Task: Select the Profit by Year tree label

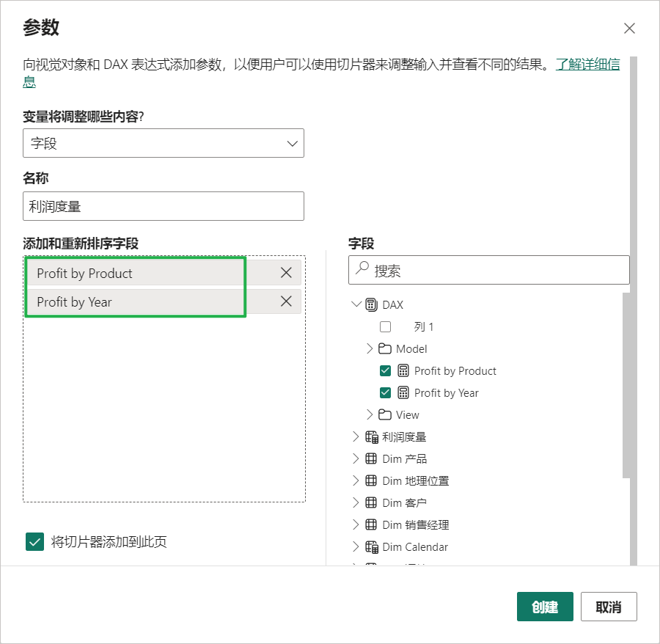Action: click(446, 392)
